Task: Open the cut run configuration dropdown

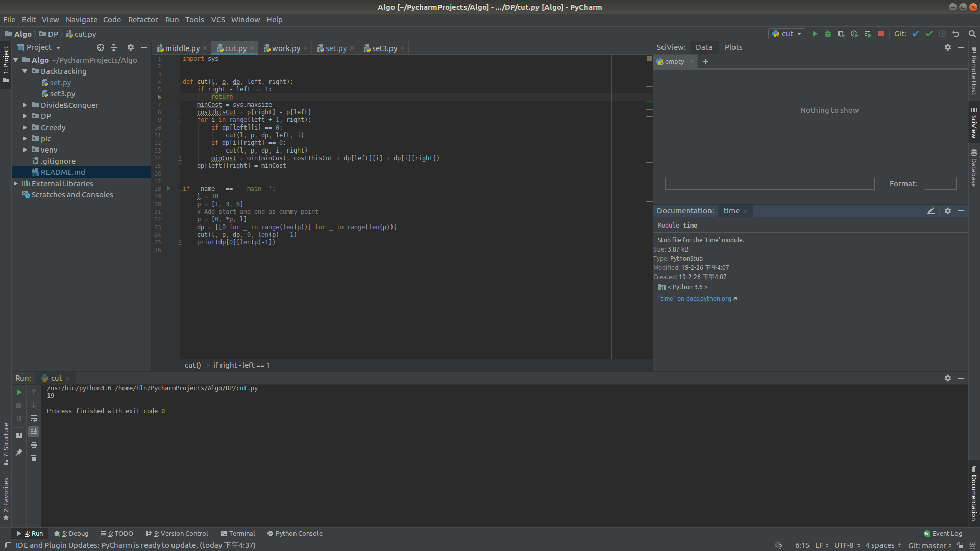Action: [787, 34]
